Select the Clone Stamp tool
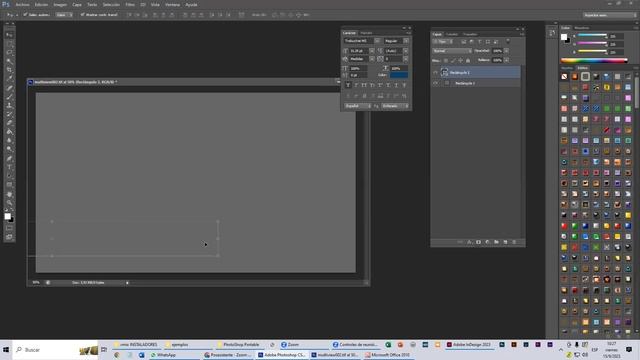Viewport: 640px width, 360px height. [x=9, y=105]
